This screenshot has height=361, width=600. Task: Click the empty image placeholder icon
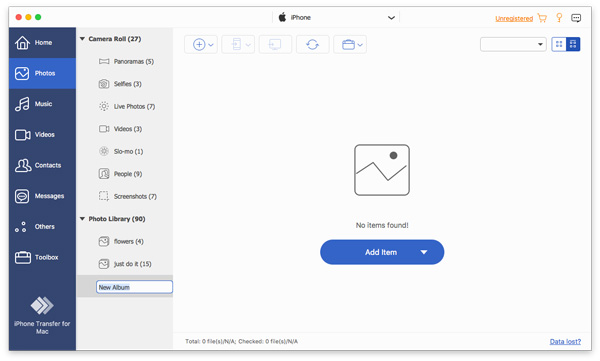click(382, 170)
